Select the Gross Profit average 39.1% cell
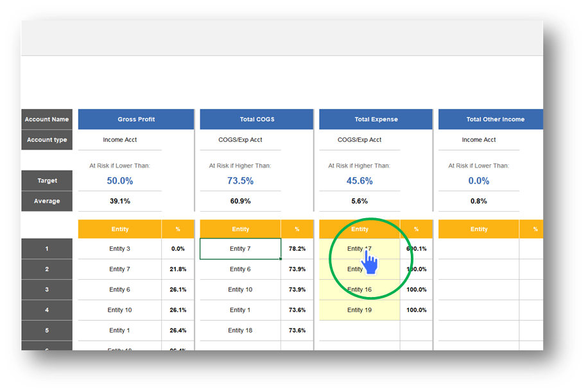588x392 pixels. [119, 201]
